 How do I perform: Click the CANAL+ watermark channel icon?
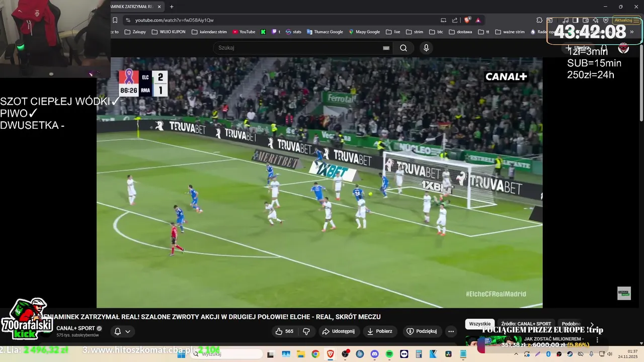624,293
